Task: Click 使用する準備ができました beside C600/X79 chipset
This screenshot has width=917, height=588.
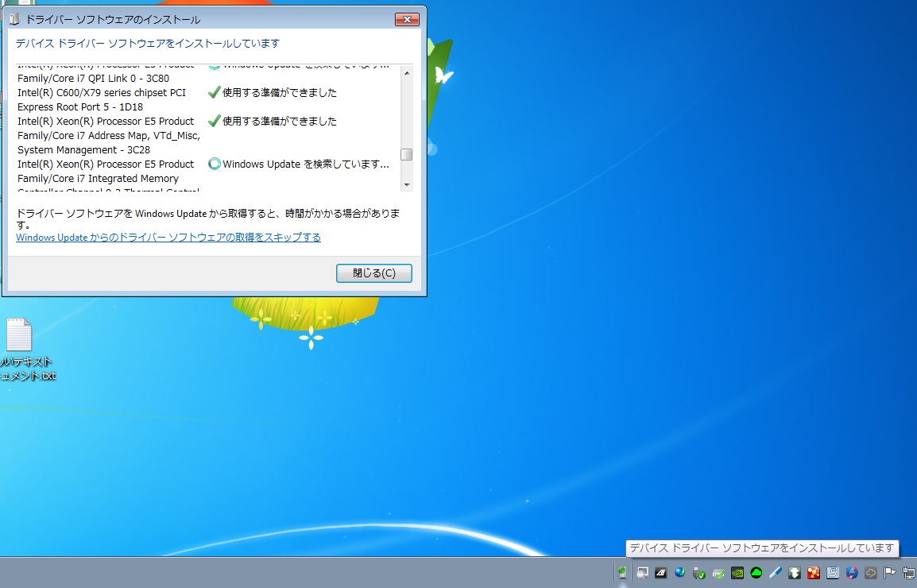Action: (280, 92)
